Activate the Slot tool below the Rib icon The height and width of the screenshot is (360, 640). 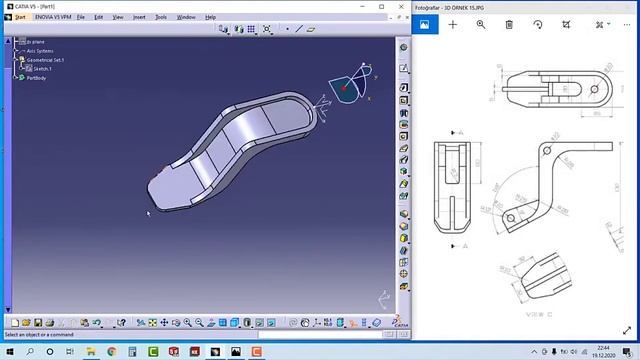tap(403, 160)
